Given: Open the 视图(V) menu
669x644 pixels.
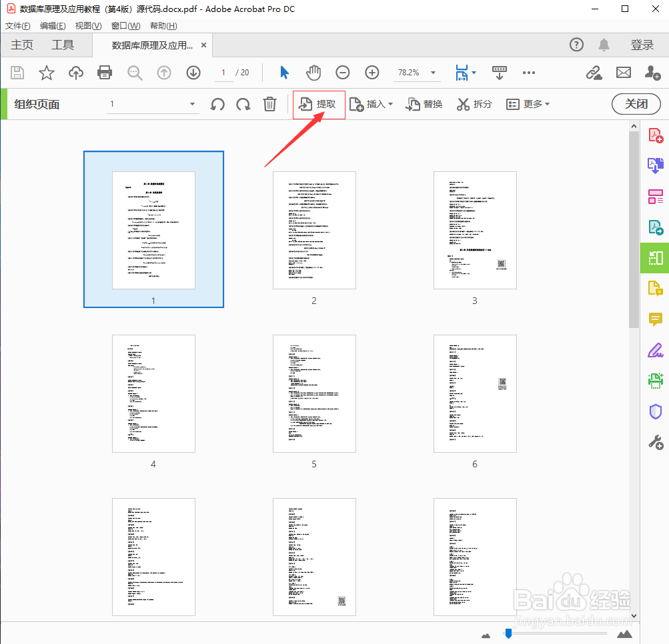Looking at the screenshot, I should (x=88, y=26).
